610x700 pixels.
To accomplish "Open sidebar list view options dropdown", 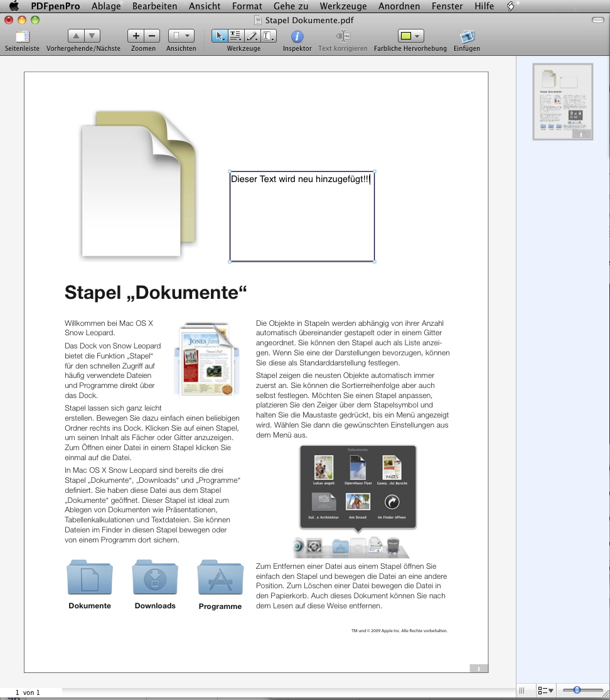I will pyautogui.click(x=545, y=691).
